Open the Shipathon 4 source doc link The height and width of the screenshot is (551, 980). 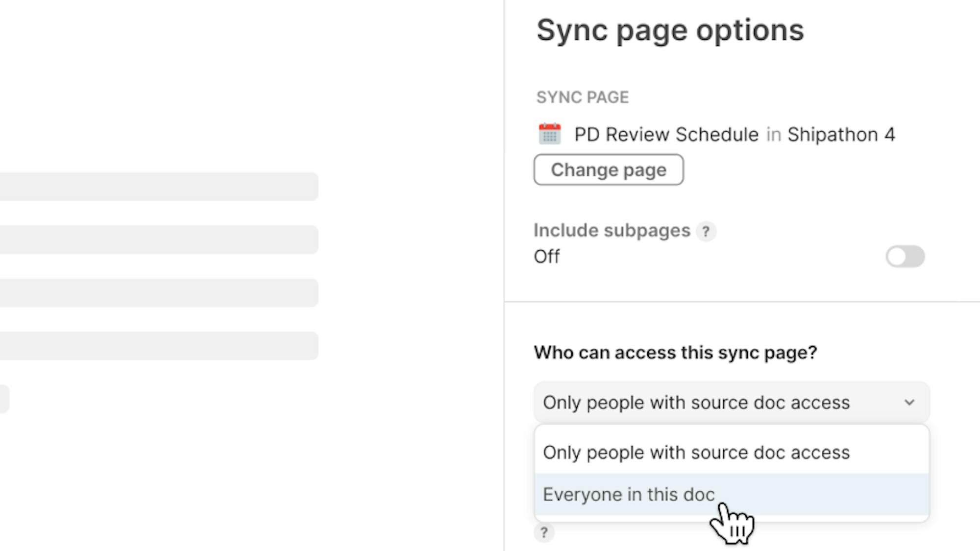click(x=841, y=135)
